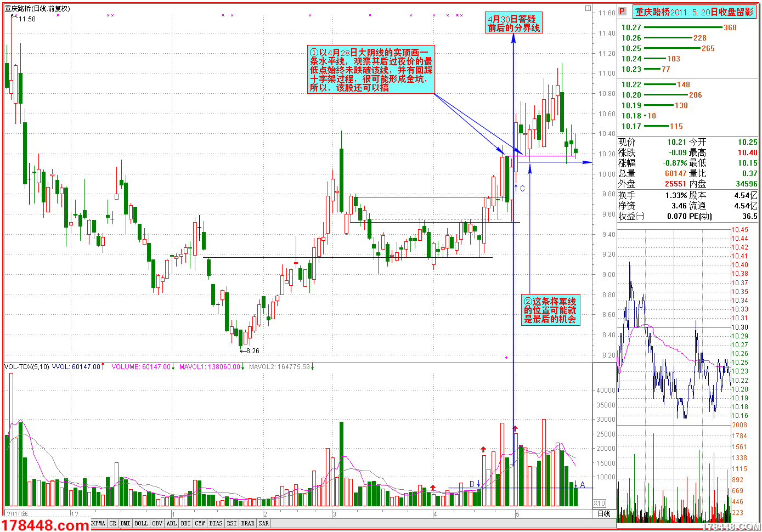
Task: Click the MAVOL2: 164775.59 value
Action: click(x=280, y=367)
